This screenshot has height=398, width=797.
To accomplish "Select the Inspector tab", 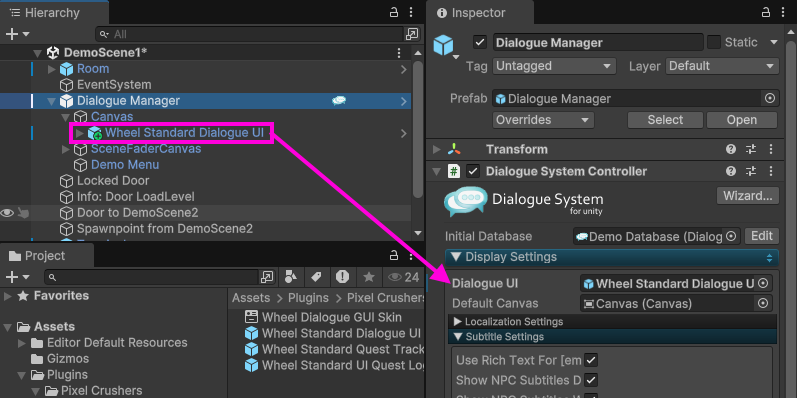I will (480, 13).
